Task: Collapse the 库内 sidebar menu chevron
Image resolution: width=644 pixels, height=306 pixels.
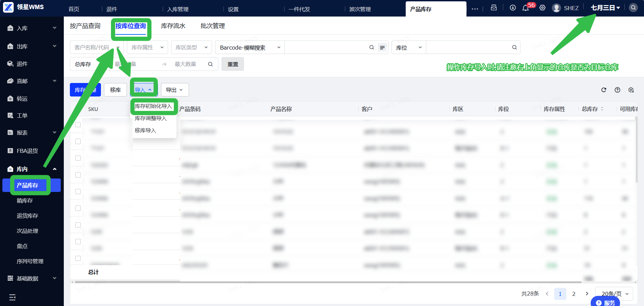Action: pyautogui.click(x=55, y=169)
